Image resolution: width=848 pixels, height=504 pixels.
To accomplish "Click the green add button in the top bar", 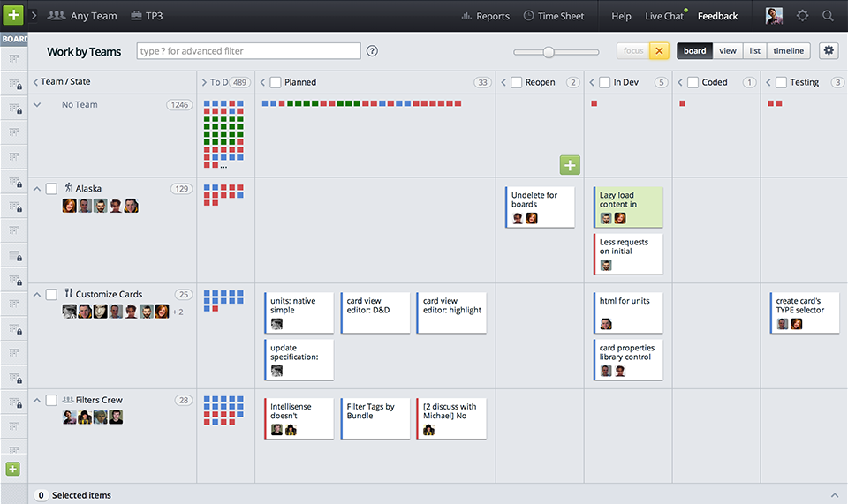I will (x=13, y=15).
